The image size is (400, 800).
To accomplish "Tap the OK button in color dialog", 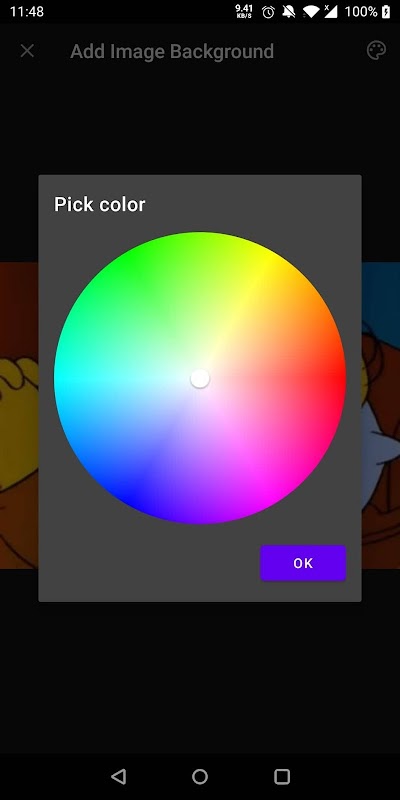I will point(303,563).
